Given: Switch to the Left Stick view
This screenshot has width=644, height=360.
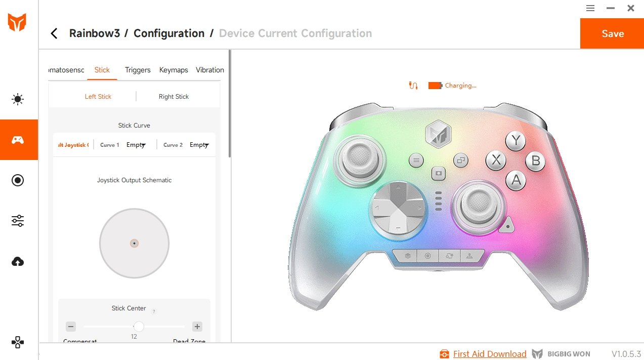Looking at the screenshot, I should coord(98,97).
